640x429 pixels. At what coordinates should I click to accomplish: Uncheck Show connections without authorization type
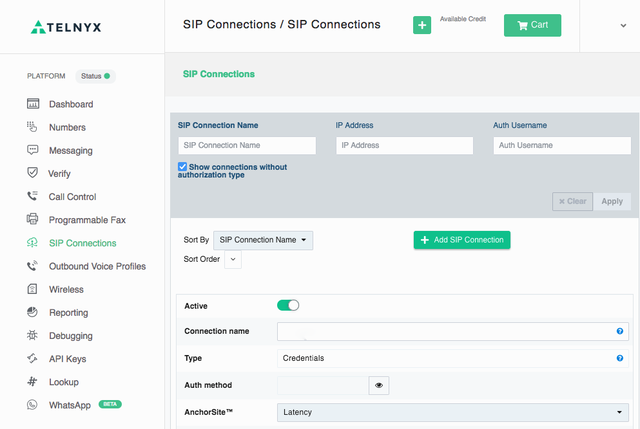(182, 167)
